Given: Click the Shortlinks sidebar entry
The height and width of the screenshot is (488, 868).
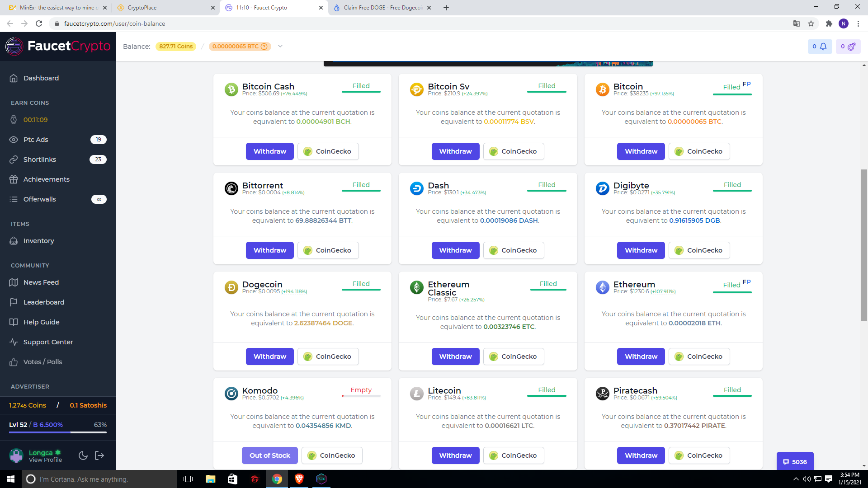Looking at the screenshot, I should (x=40, y=160).
